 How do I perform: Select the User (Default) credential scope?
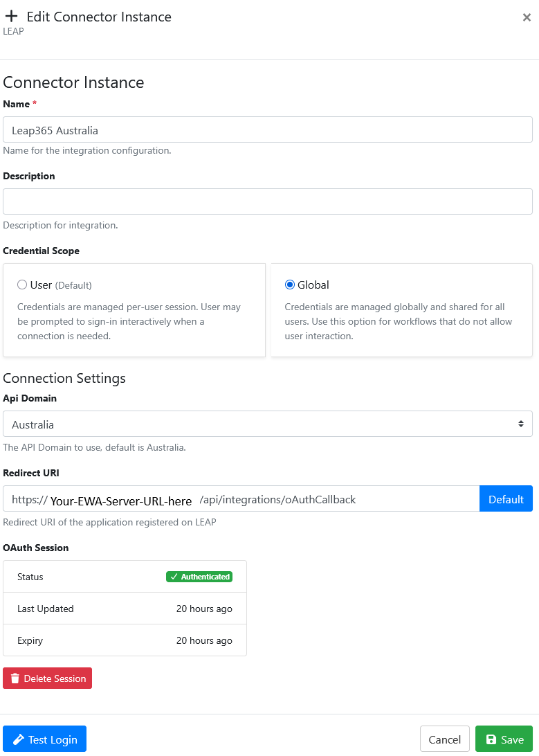pyautogui.click(x=22, y=285)
